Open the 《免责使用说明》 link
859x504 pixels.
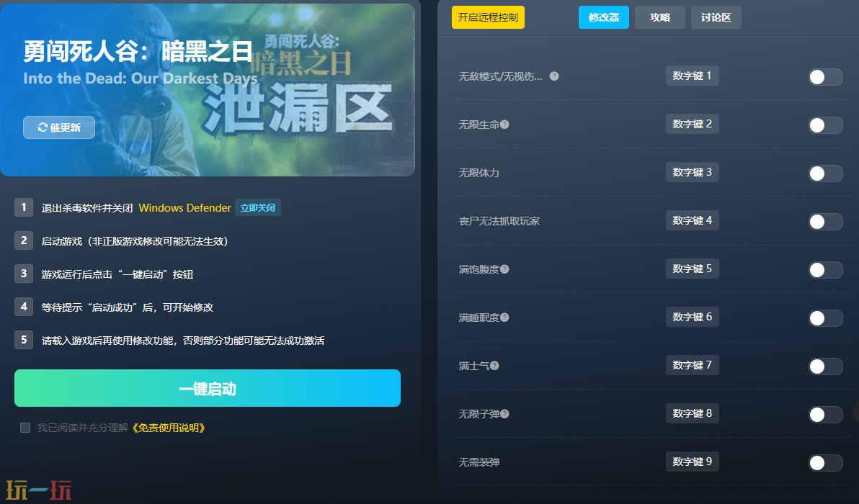pos(169,428)
